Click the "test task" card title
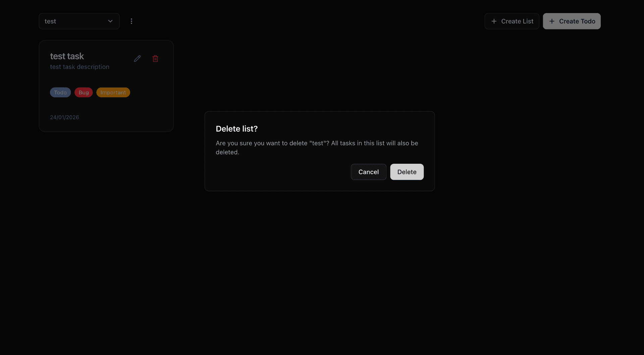Image resolution: width=644 pixels, height=355 pixels. coord(67,56)
